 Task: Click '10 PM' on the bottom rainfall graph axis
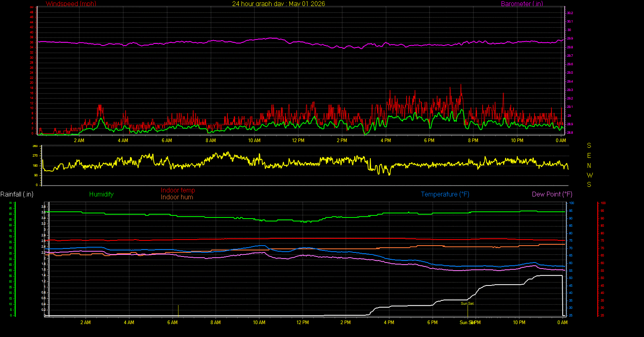519,323
